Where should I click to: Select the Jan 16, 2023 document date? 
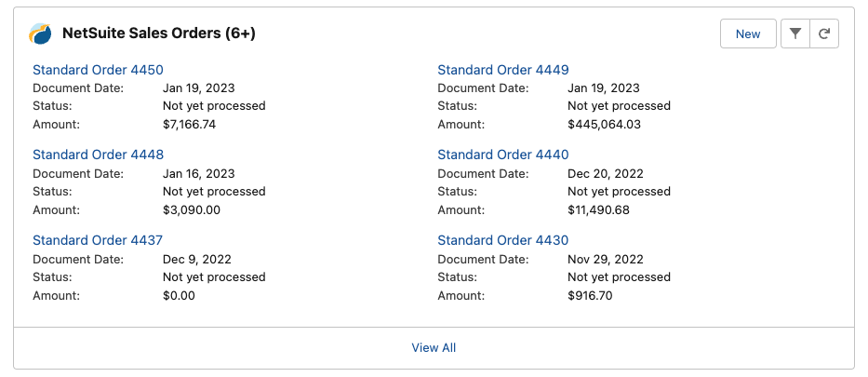click(199, 174)
